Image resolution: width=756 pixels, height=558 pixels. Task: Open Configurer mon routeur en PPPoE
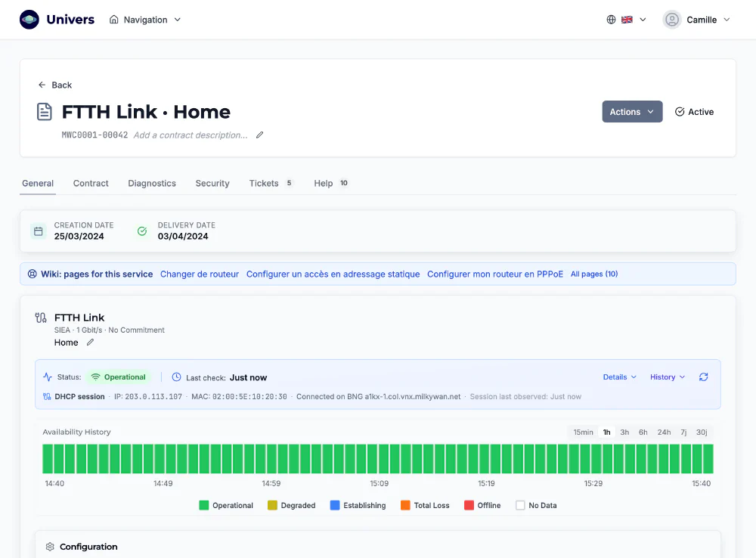[x=495, y=274]
